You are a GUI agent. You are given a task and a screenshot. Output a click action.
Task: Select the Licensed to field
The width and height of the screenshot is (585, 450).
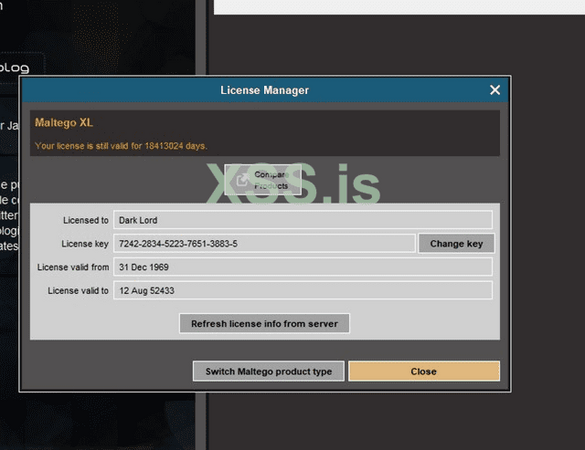coord(303,220)
